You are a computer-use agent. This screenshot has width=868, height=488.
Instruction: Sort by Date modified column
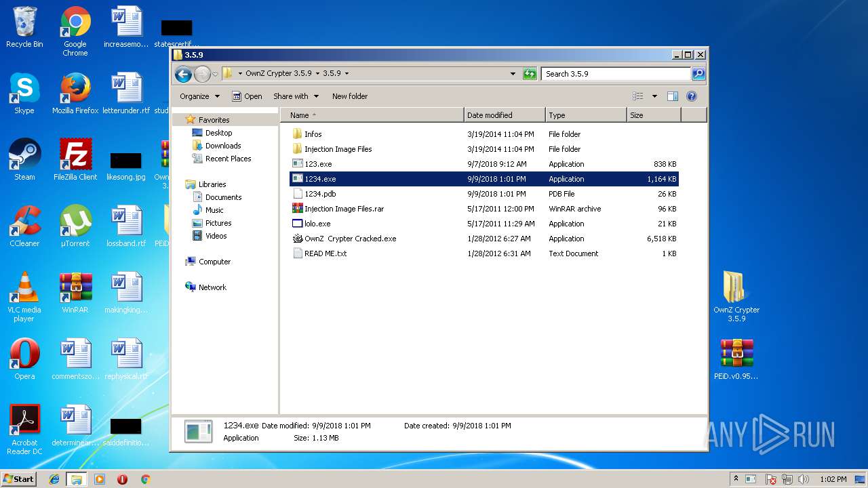505,115
